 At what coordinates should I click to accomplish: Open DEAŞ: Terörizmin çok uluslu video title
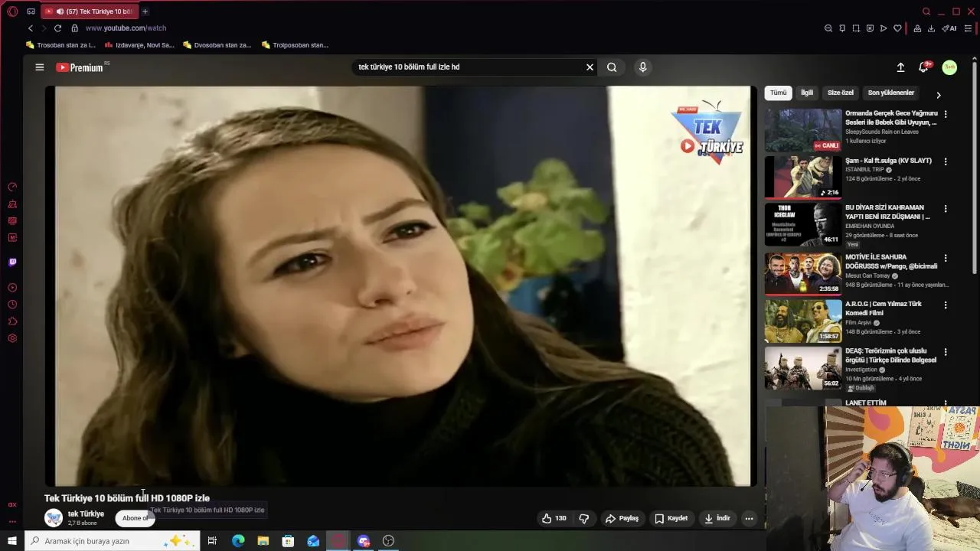coord(890,356)
